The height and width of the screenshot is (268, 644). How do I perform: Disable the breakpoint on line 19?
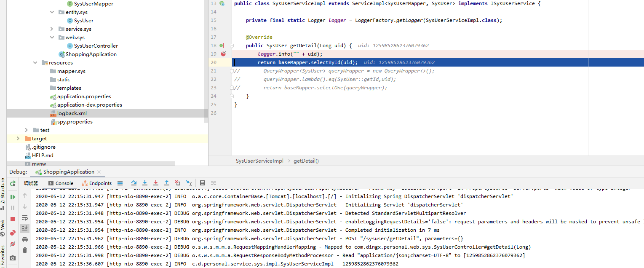224,54
